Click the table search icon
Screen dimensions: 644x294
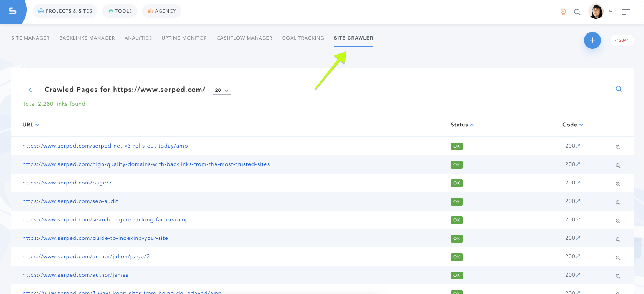619,89
